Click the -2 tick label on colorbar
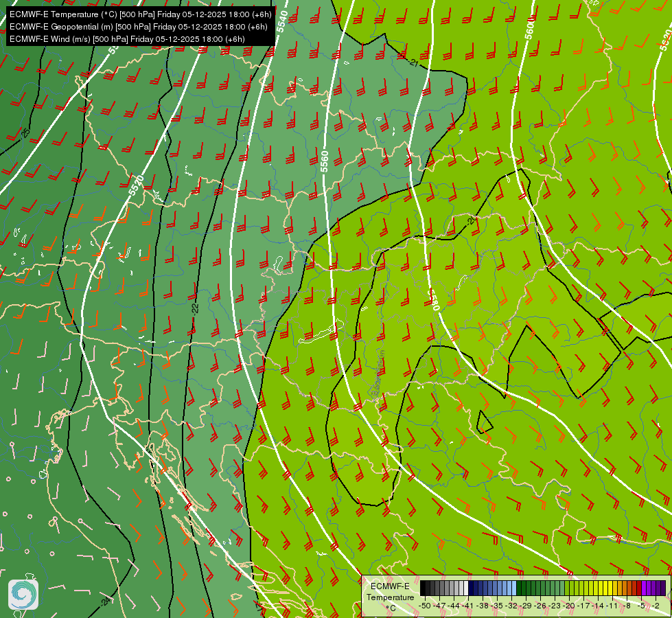 coord(657,606)
